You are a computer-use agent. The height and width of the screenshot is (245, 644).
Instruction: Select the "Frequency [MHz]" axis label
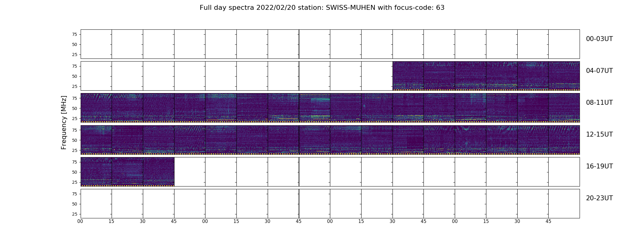pos(64,123)
